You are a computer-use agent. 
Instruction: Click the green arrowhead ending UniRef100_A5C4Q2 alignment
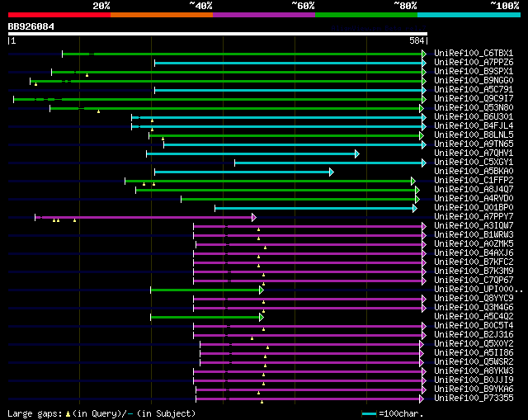[262, 318]
